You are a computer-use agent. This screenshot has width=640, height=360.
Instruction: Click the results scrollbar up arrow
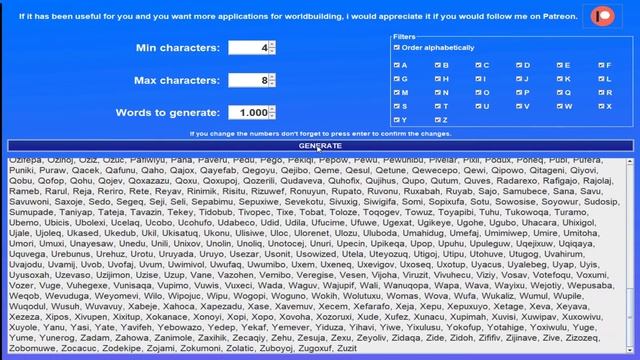click(x=630, y=162)
